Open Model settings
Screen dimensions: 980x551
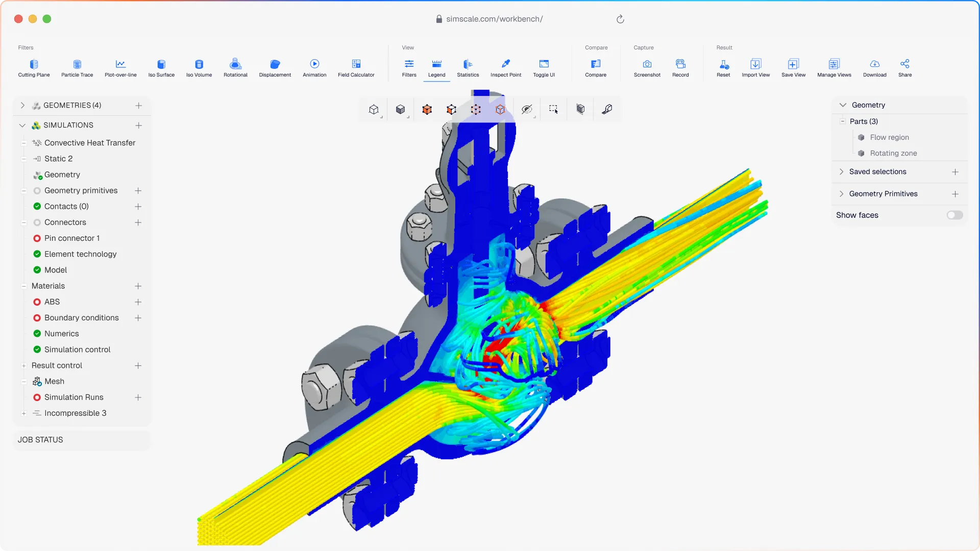tap(56, 270)
